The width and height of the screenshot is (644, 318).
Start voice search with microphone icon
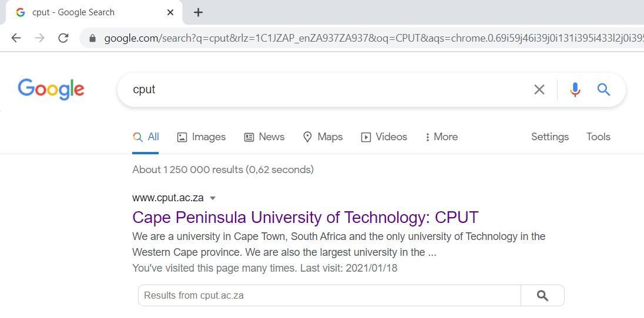575,90
